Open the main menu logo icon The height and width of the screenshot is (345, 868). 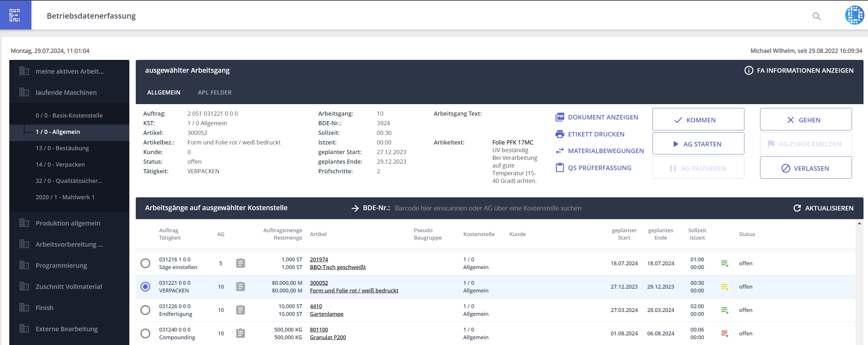(x=15, y=15)
